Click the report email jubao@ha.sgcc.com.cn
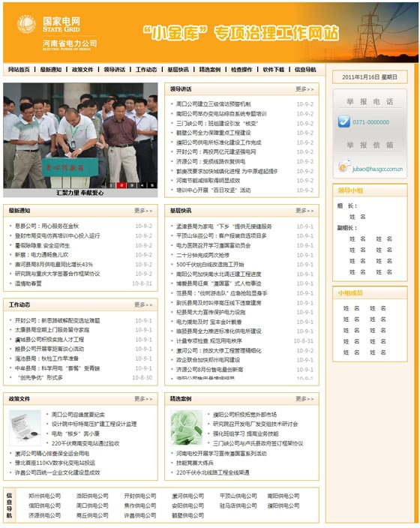This screenshot has width=420, height=528. (377, 169)
